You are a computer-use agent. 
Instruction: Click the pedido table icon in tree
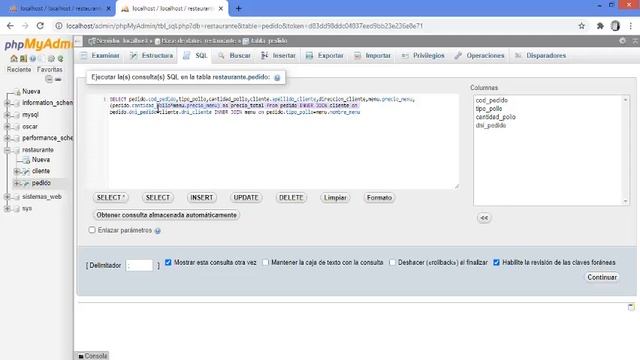tap(26, 183)
